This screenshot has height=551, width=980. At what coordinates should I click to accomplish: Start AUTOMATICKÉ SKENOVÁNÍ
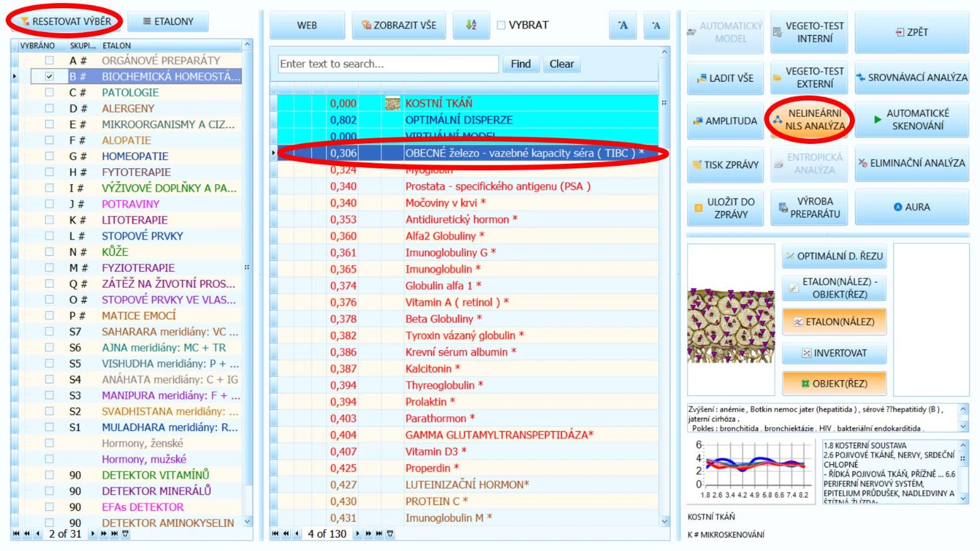point(911,119)
